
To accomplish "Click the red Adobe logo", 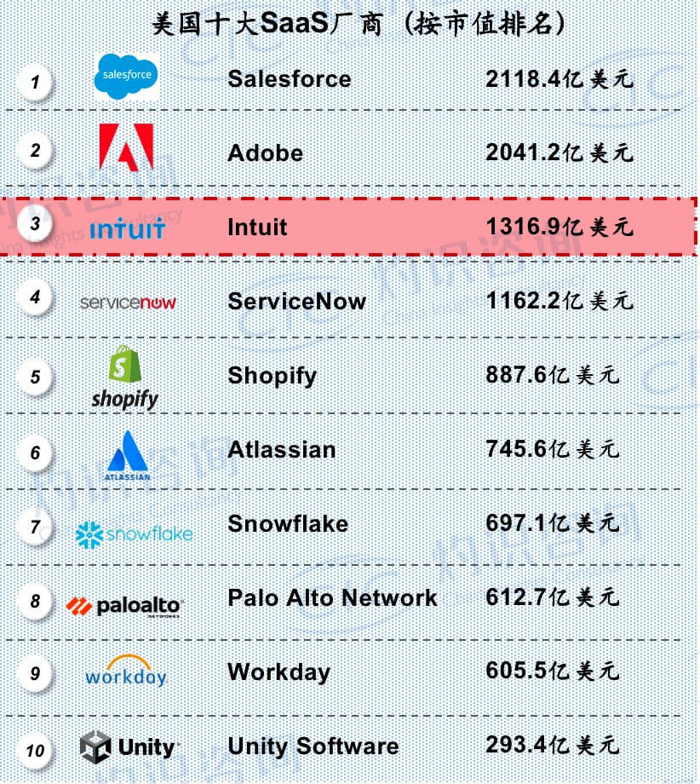I will [x=126, y=147].
